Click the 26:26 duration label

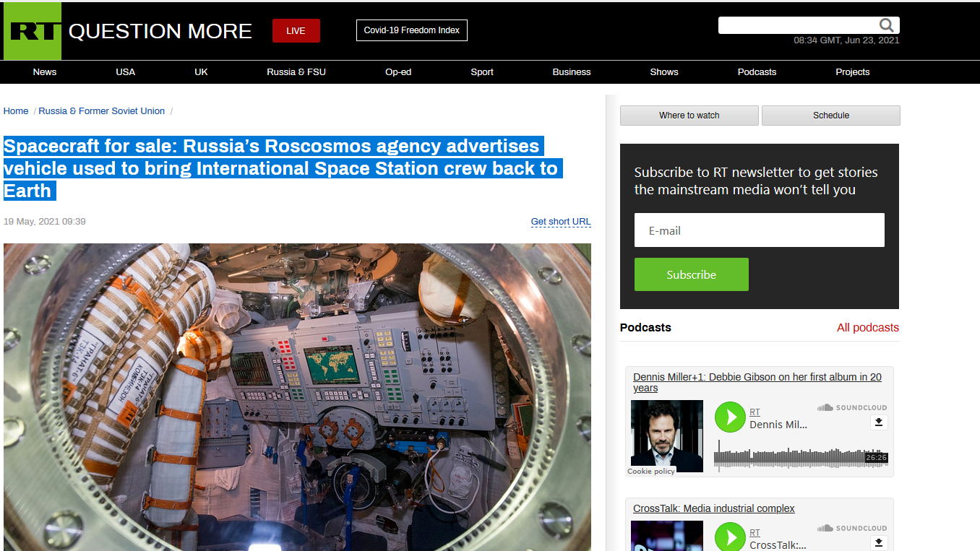pyautogui.click(x=876, y=458)
